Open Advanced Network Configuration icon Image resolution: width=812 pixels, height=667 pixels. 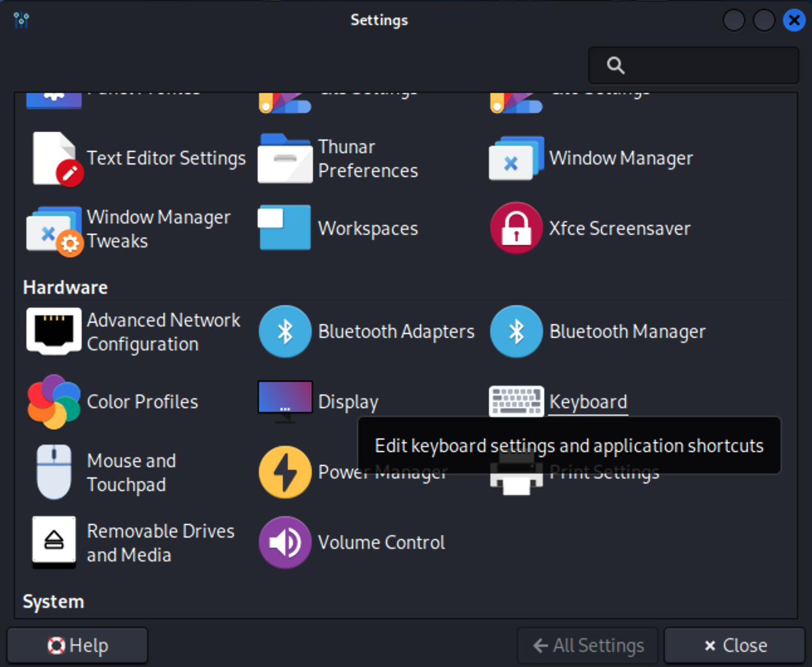click(54, 332)
